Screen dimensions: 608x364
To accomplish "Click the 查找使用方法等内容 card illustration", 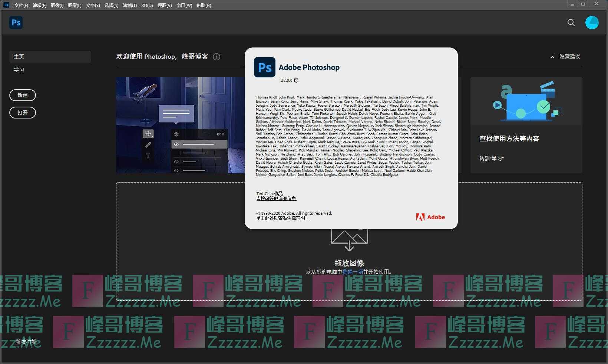I will (526, 101).
